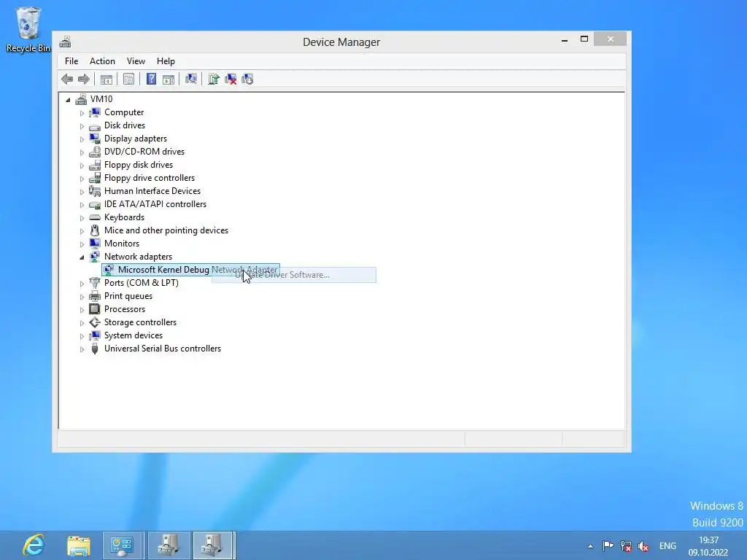The width and height of the screenshot is (747, 560).
Task: Click the Forward arrow in the toolbar
Action: pos(84,79)
